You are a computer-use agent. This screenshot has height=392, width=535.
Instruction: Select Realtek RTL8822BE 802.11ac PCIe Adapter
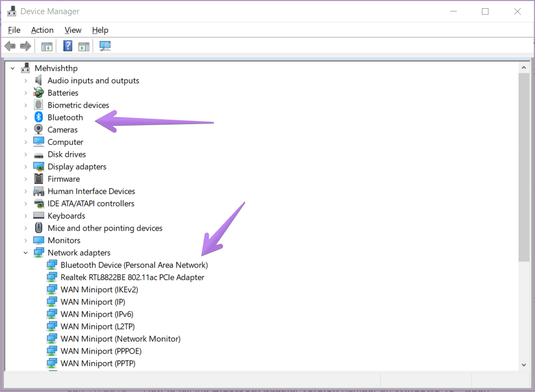(132, 277)
